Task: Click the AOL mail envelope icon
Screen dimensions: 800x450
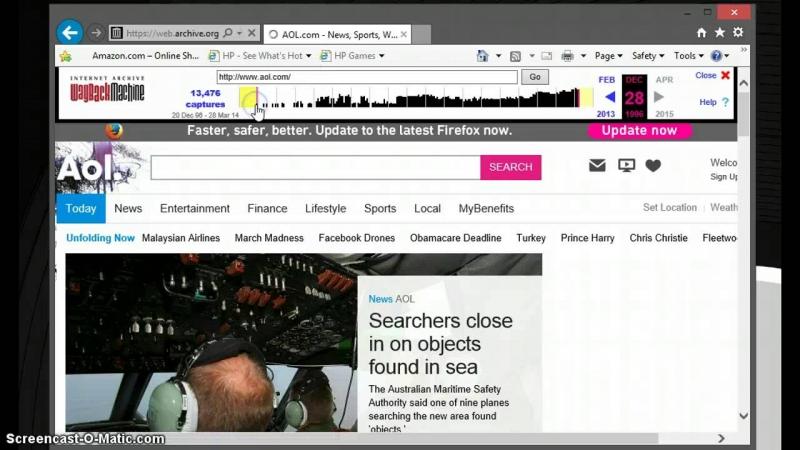Action: (597, 166)
